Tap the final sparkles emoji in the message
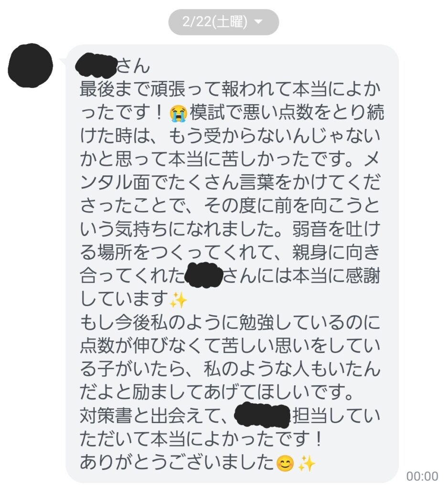This screenshot has width=448, height=489. [x=307, y=463]
